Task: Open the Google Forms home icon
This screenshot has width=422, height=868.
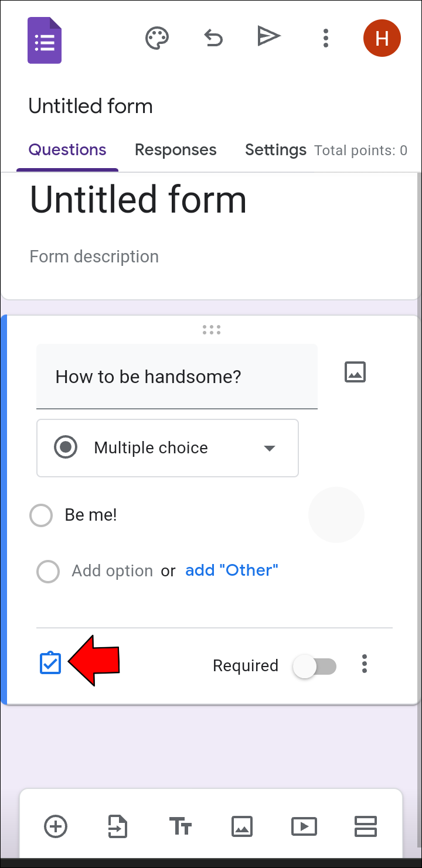Action: tap(45, 40)
